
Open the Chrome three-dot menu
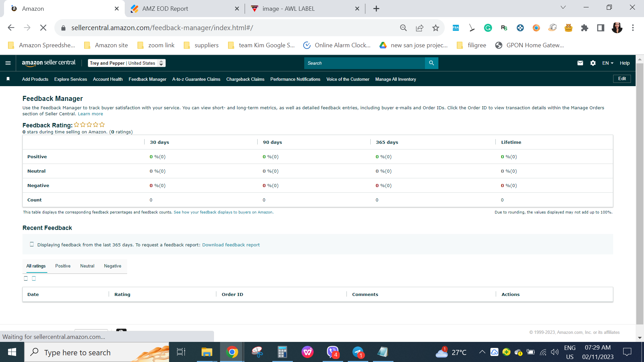pyautogui.click(x=633, y=28)
